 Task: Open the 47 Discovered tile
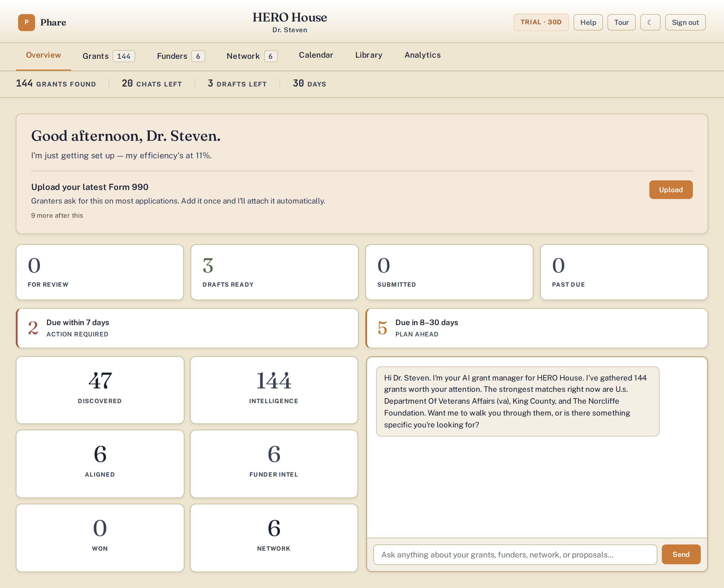(x=100, y=390)
